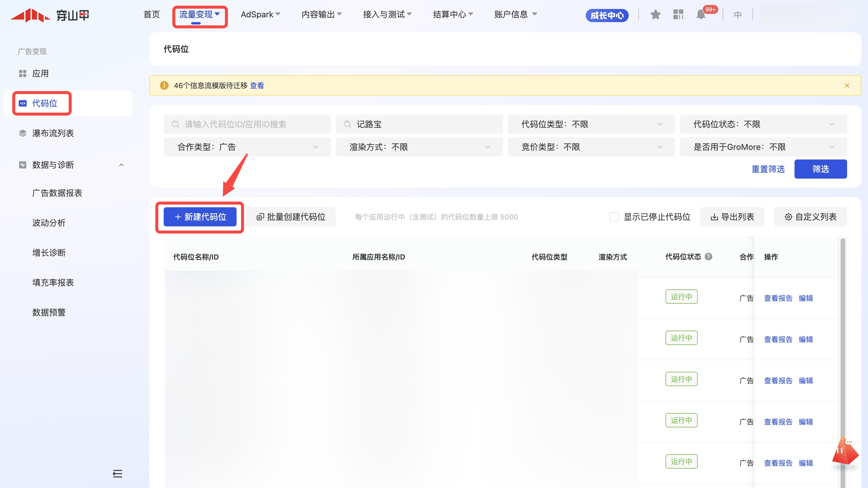Open the AdSpark menu

(x=260, y=15)
